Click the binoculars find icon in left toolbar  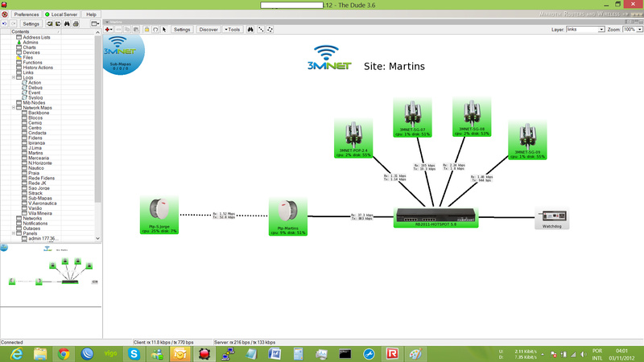click(67, 24)
